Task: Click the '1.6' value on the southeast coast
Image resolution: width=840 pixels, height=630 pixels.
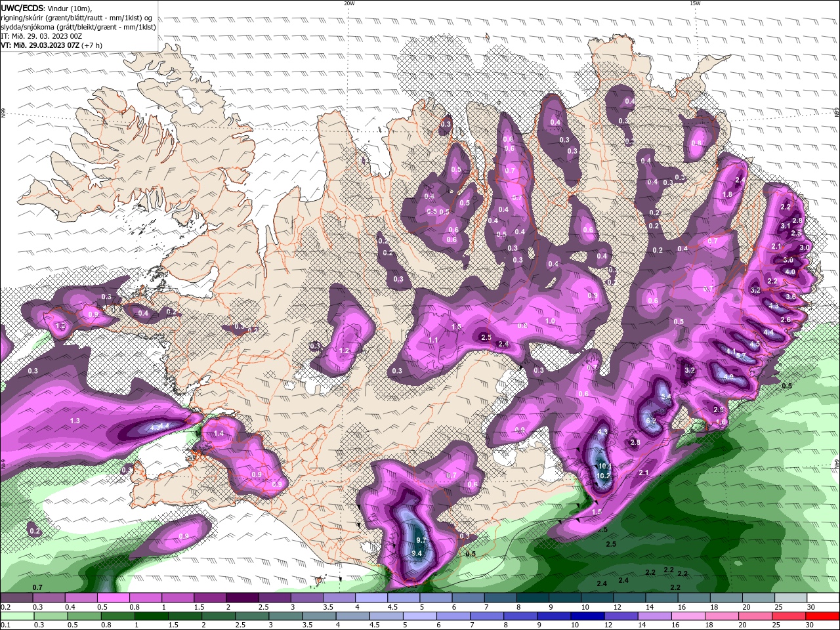Action: point(721,422)
